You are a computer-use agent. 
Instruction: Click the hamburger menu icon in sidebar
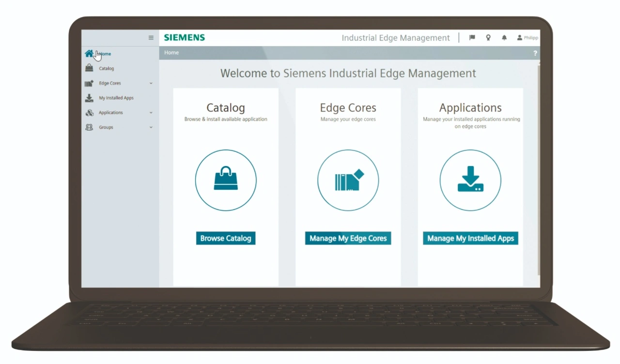(x=151, y=38)
